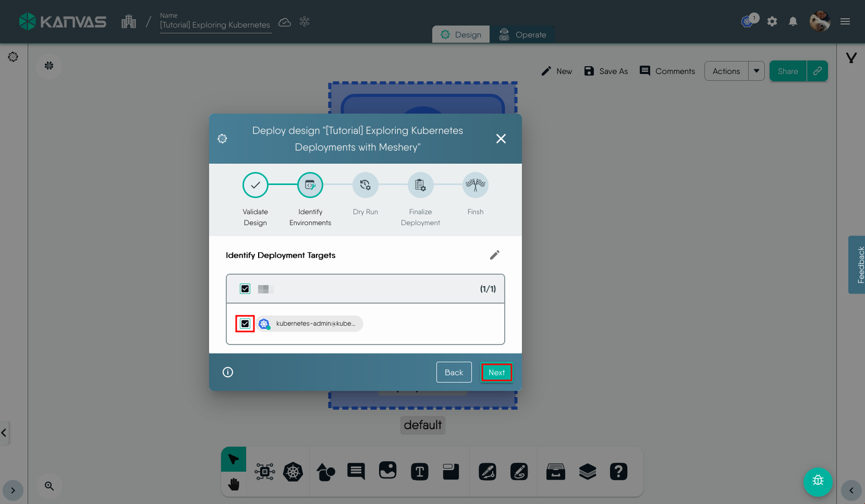
Task: Open the hamburger menu in header
Action: [845, 21]
